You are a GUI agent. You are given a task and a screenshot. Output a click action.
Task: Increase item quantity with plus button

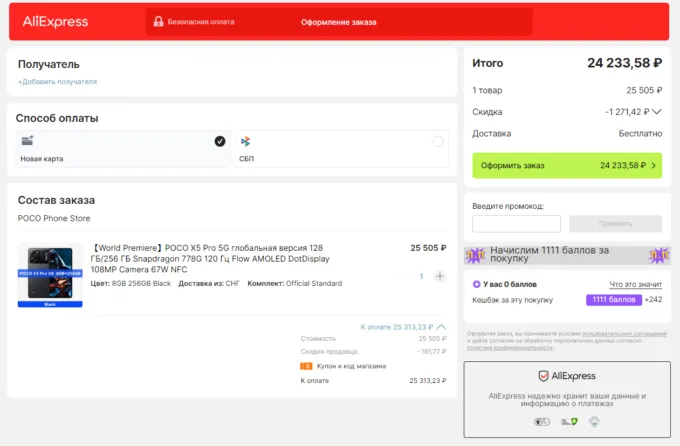(x=440, y=276)
